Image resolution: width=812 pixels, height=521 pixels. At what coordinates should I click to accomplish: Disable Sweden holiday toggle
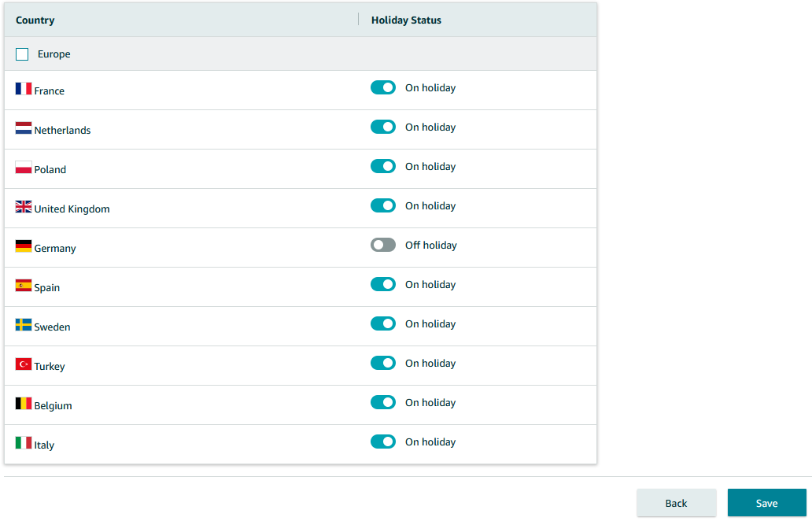(383, 323)
